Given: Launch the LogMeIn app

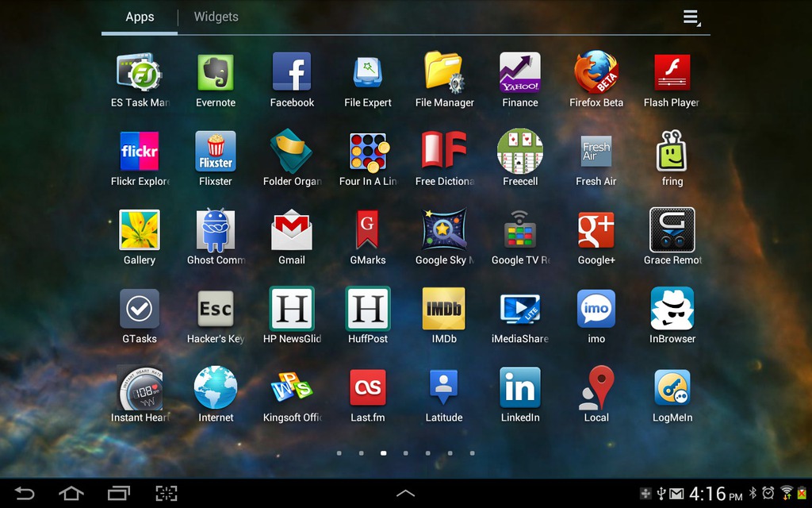Looking at the screenshot, I should [x=672, y=387].
